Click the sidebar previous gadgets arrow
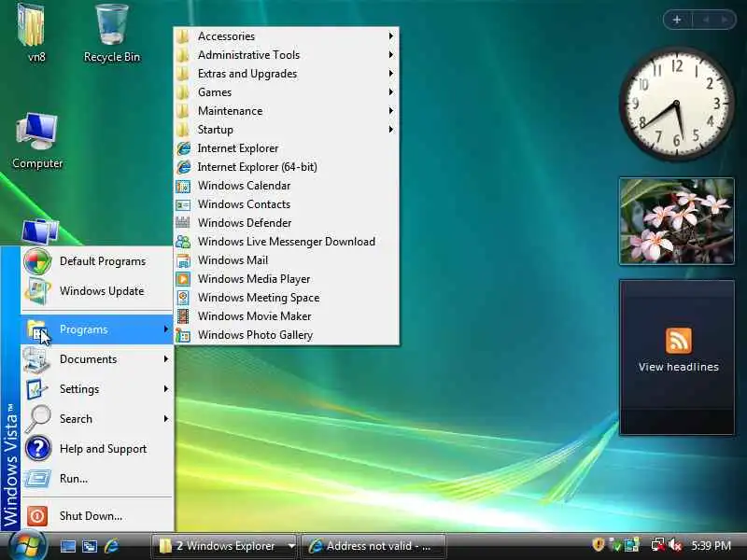 [x=706, y=20]
